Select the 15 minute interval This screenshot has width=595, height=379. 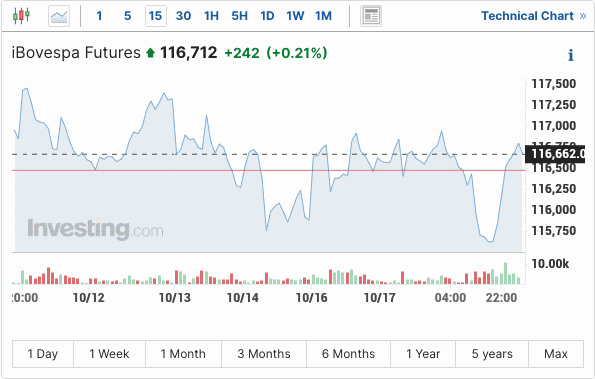point(156,16)
